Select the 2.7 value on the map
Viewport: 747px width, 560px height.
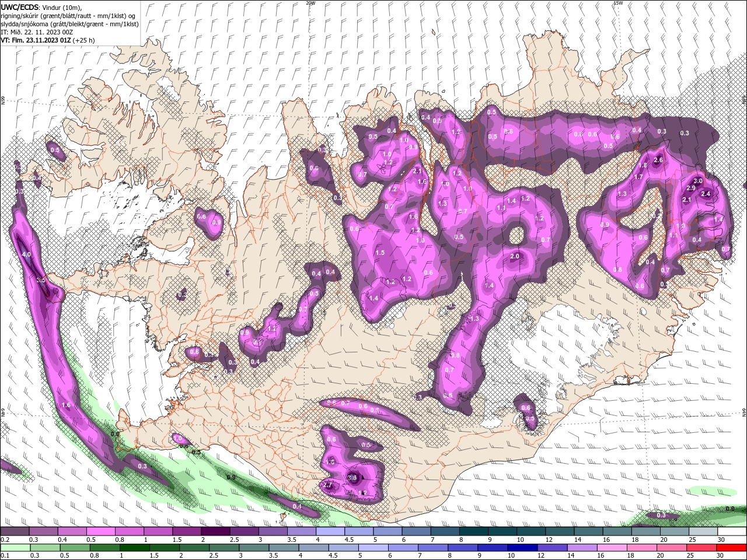[327, 485]
